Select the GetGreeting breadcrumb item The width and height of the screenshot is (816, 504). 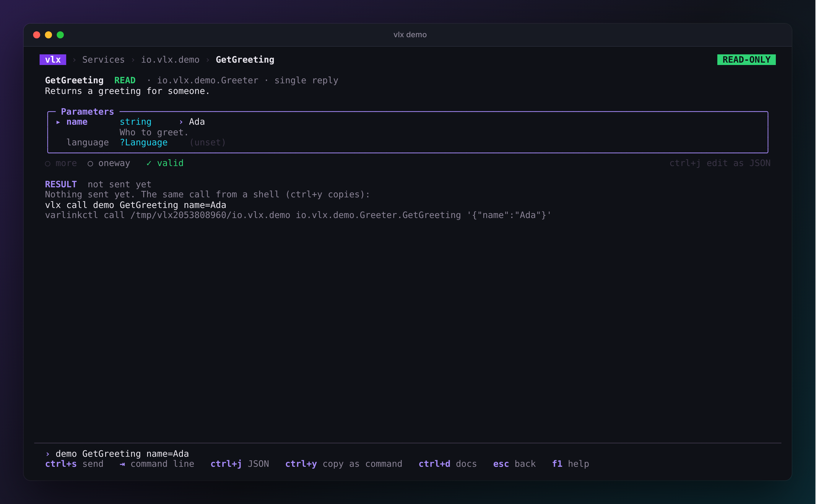click(245, 60)
